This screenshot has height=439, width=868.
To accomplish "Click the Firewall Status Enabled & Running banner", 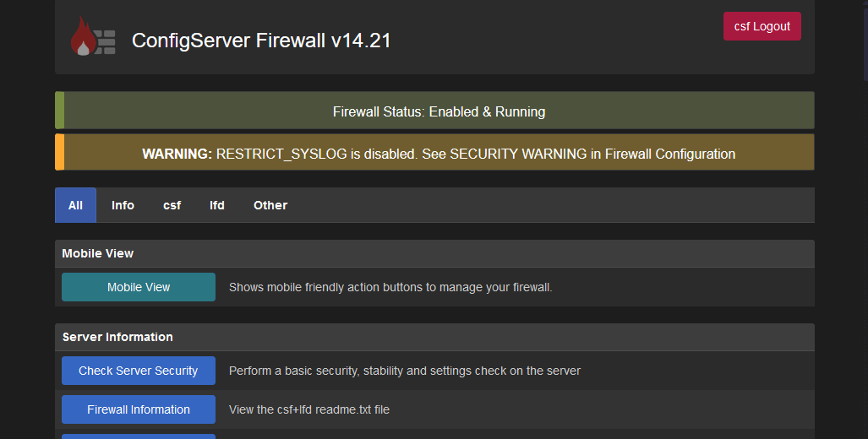I will 439,111.
